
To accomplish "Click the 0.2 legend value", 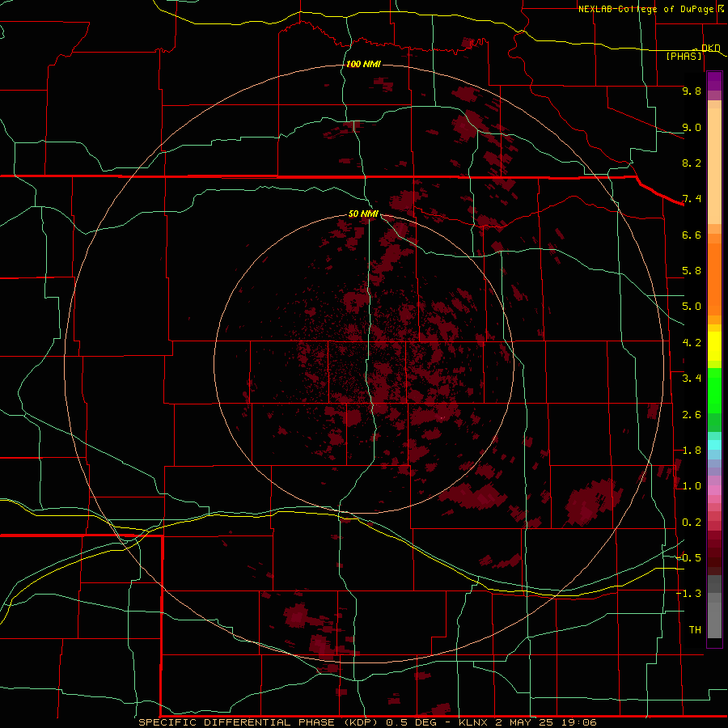I will (692, 523).
